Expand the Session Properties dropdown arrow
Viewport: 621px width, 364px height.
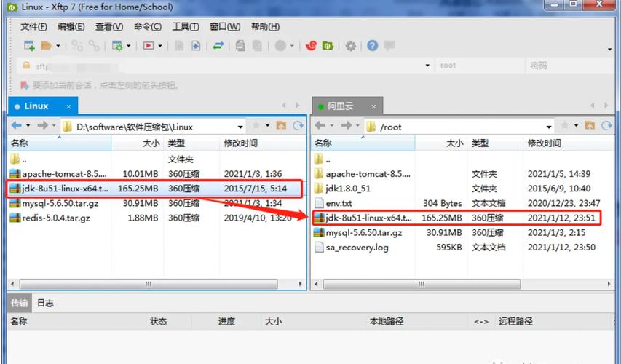tap(129, 46)
